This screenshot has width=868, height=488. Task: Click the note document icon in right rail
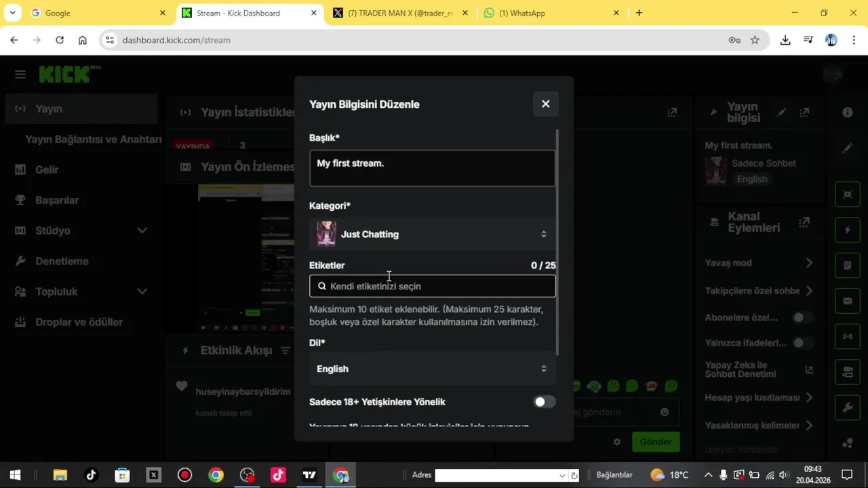[848, 266]
